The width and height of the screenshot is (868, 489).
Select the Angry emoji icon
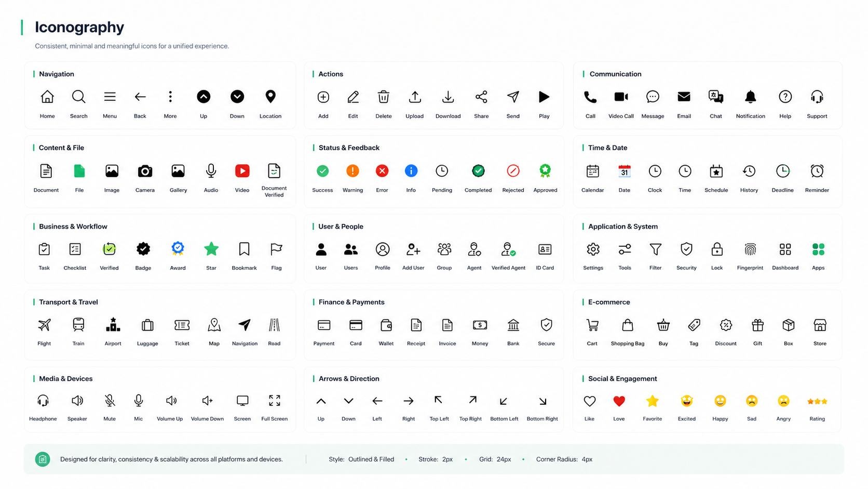pyautogui.click(x=783, y=401)
